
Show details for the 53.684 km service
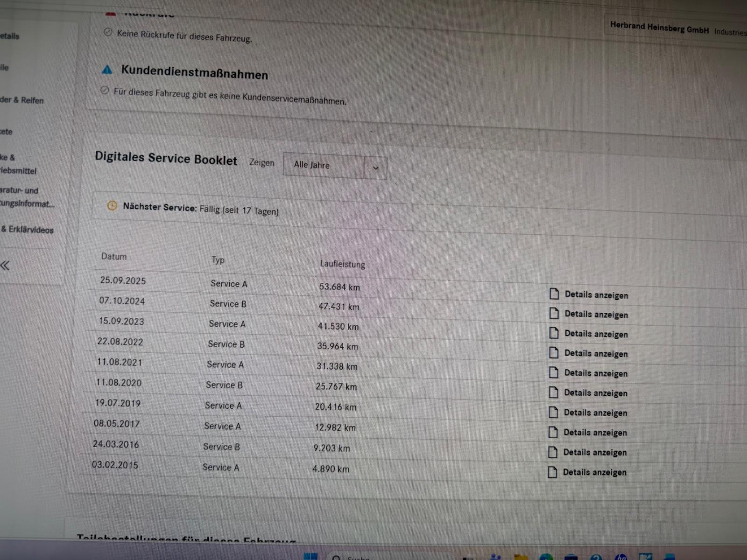tap(596, 295)
